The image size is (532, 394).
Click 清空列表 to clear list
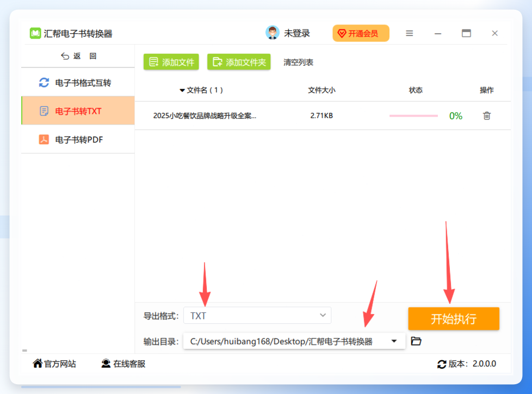coord(298,62)
